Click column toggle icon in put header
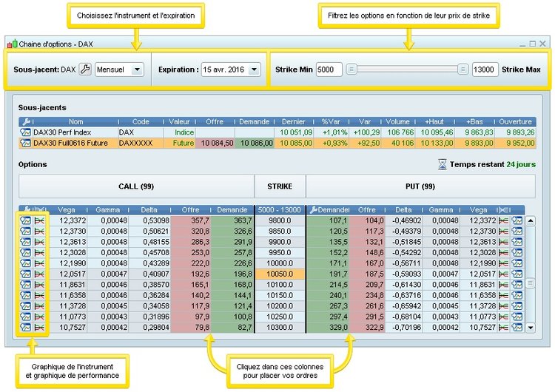555x392 pixels. coord(503,210)
